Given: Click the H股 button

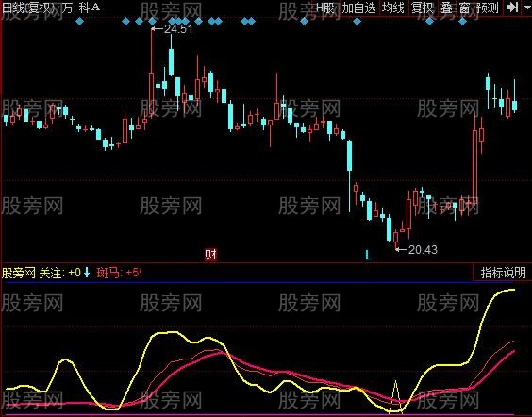Looking at the screenshot, I should (325, 8).
